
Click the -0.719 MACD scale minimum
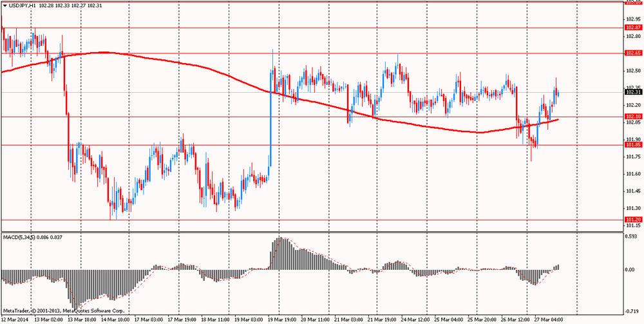click(632, 310)
